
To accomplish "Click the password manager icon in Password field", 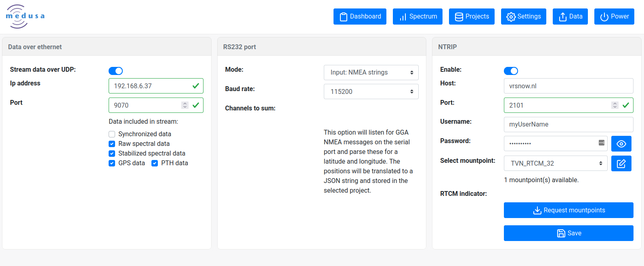I will point(601,143).
